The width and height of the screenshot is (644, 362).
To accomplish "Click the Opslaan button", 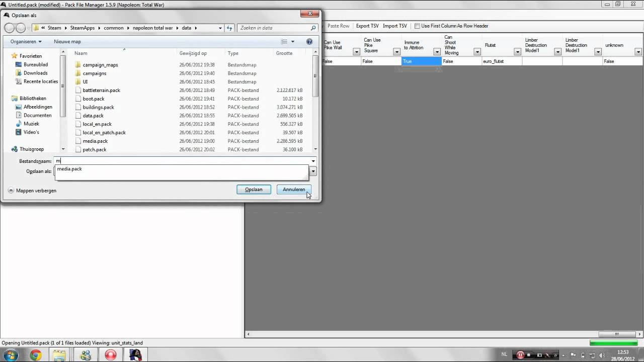I will click(x=254, y=190).
